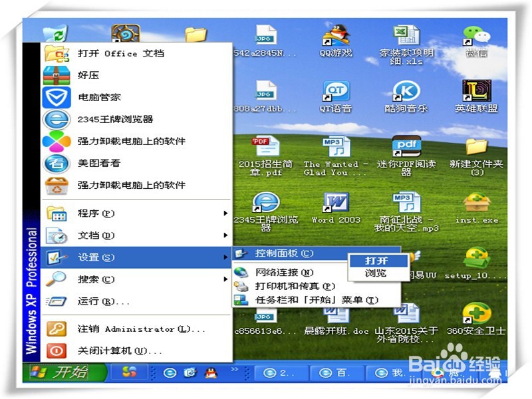
Task: Launch 美图看看 from the Start menu
Action: [x=136, y=163]
